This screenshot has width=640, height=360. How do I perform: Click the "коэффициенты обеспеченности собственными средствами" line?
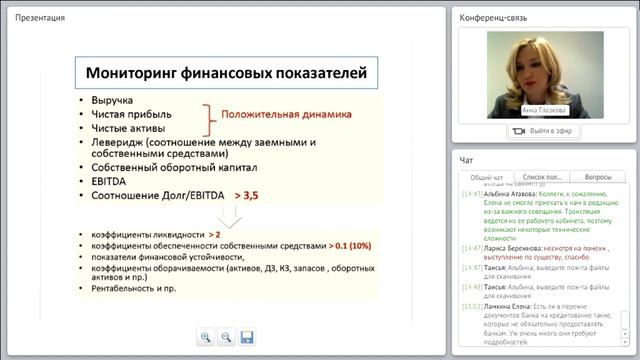point(209,246)
